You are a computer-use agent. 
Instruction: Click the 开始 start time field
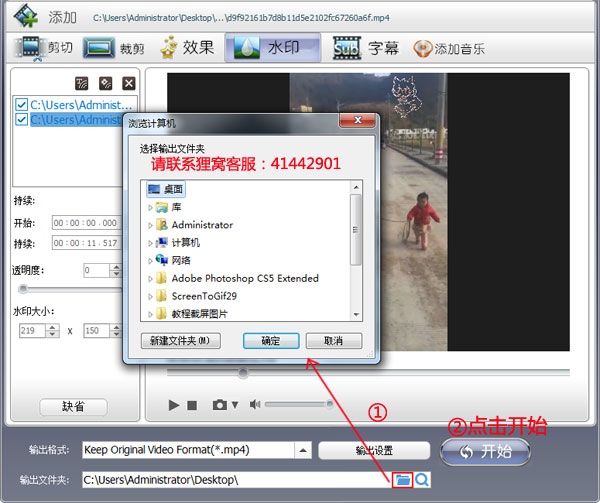click(x=86, y=223)
